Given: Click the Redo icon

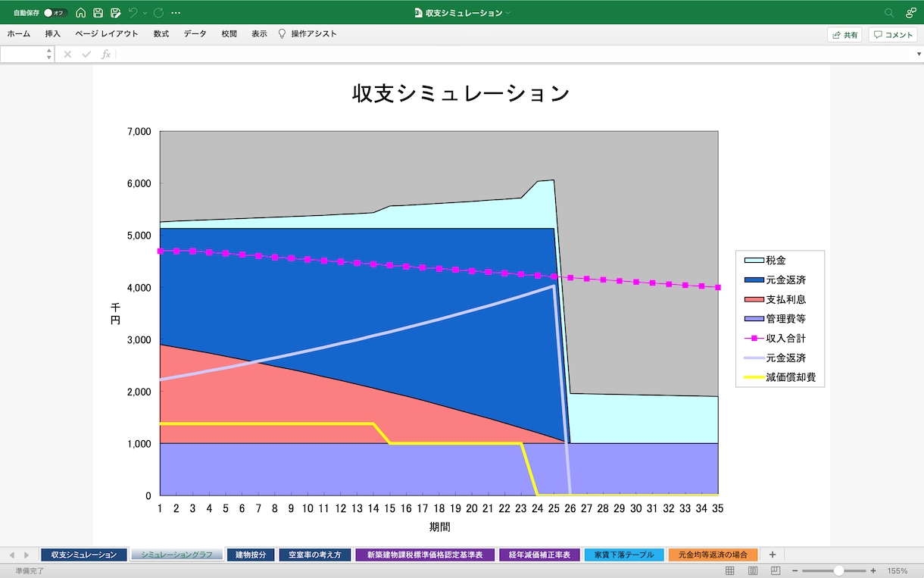Looking at the screenshot, I should click(158, 13).
